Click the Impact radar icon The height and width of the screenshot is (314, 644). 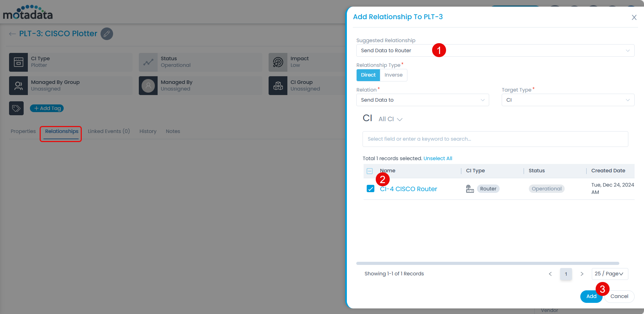click(x=278, y=62)
